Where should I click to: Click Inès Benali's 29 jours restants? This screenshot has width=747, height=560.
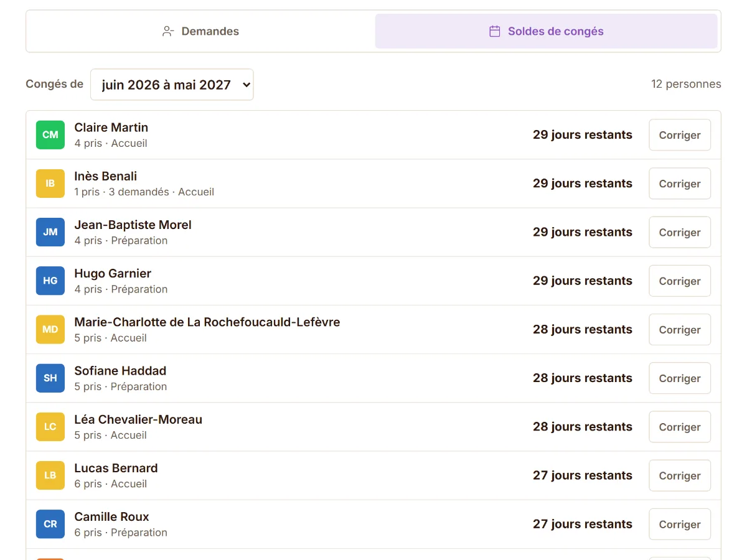(x=583, y=184)
